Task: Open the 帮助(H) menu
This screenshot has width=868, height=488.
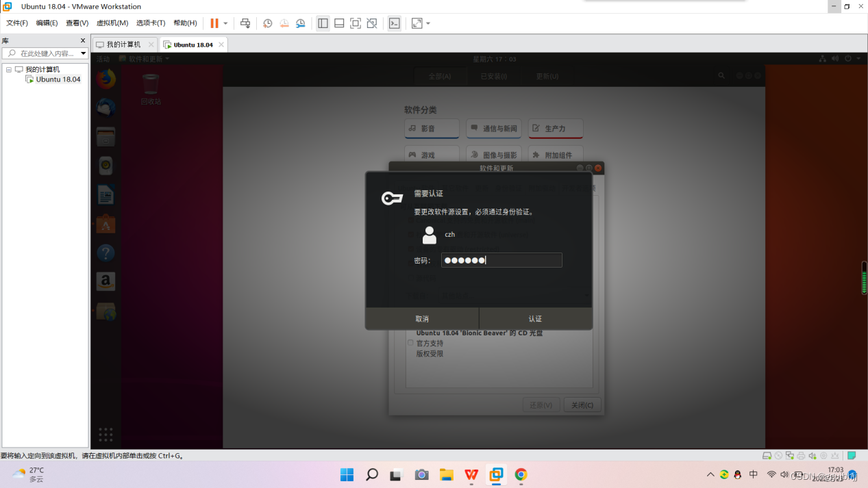Action: coord(185,23)
